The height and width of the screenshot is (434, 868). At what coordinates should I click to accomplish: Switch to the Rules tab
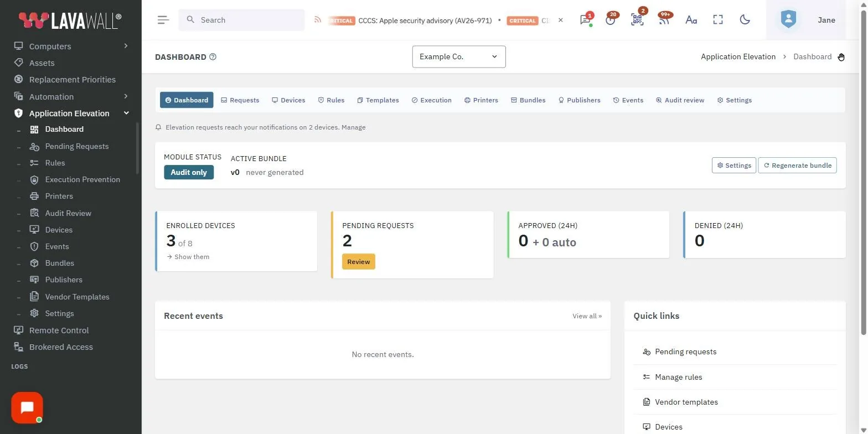[x=331, y=100]
